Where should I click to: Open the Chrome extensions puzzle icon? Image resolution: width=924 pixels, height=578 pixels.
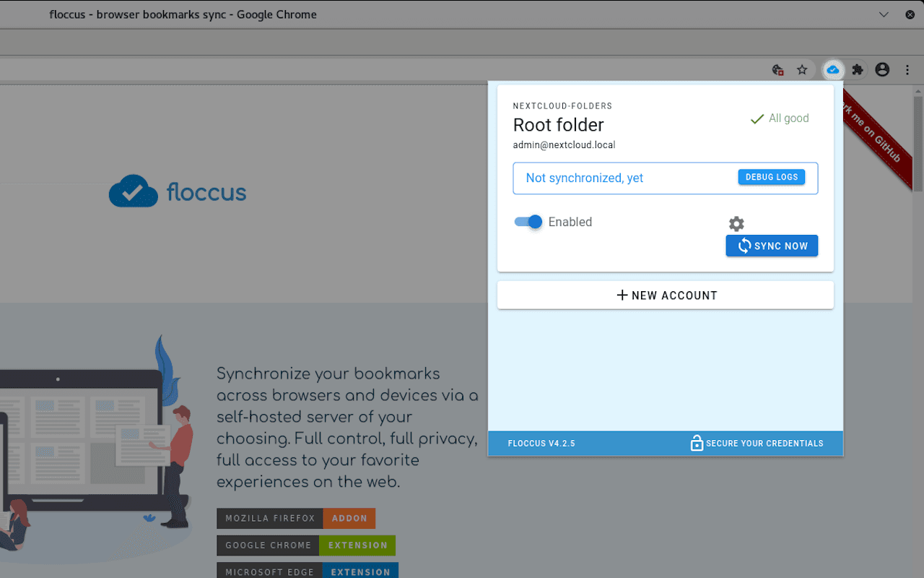coord(858,70)
